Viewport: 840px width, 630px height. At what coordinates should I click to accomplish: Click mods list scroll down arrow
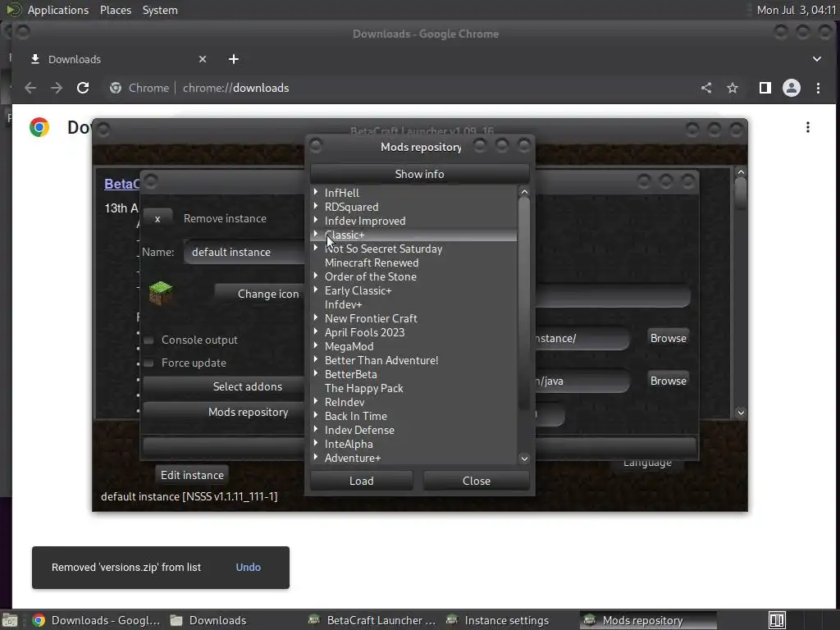(524, 459)
